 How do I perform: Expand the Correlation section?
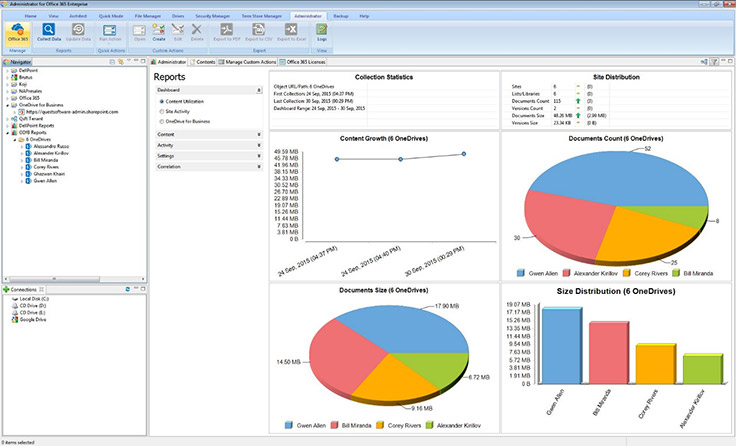[x=259, y=167]
